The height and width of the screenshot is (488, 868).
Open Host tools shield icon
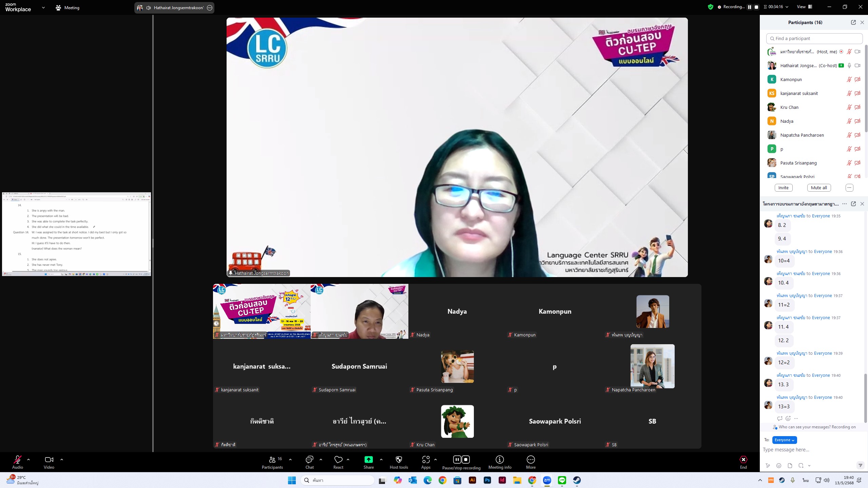coord(399,462)
